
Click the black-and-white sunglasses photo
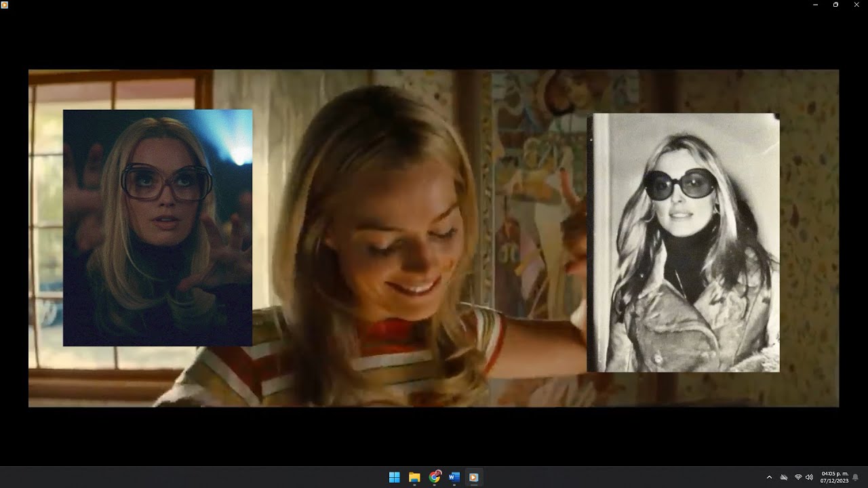point(683,243)
